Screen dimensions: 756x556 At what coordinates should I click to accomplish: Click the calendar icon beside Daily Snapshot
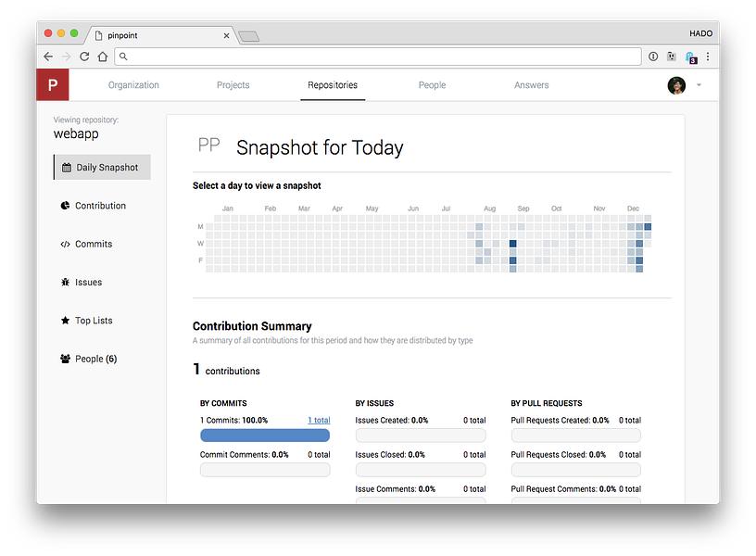pyautogui.click(x=67, y=168)
